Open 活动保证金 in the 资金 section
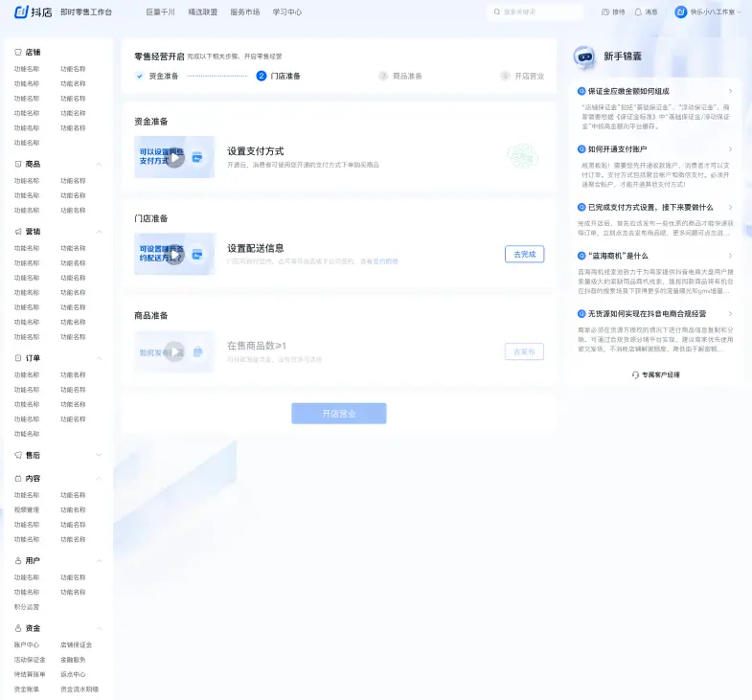Screen dimensions: 752x700 tap(30, 660)
